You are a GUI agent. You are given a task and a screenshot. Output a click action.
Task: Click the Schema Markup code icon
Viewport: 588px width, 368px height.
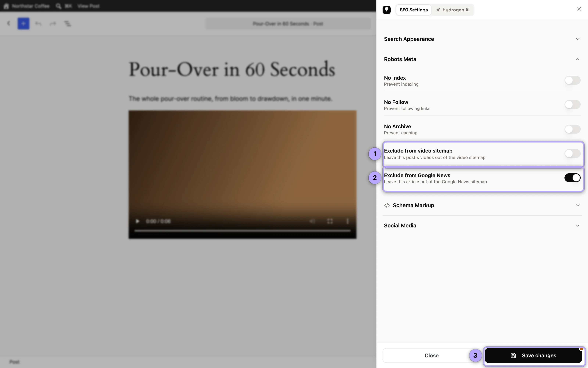[x=387, y=205]
